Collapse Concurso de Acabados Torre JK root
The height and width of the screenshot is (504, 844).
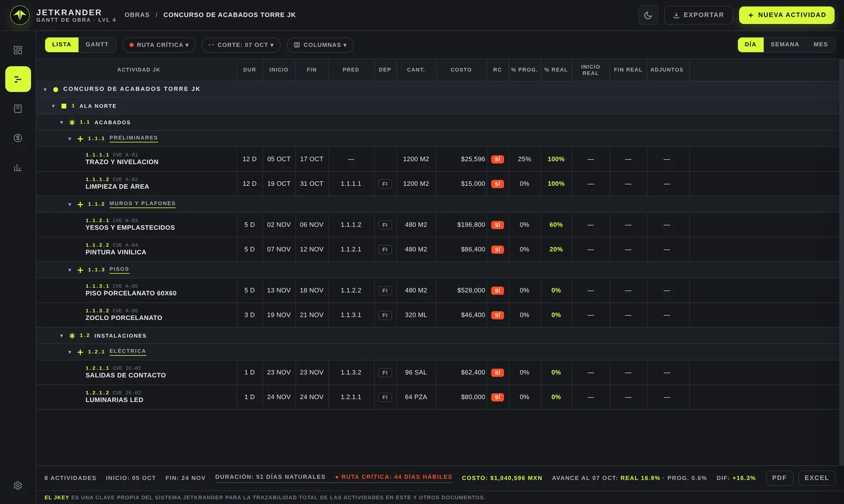[x=45, y=90]
